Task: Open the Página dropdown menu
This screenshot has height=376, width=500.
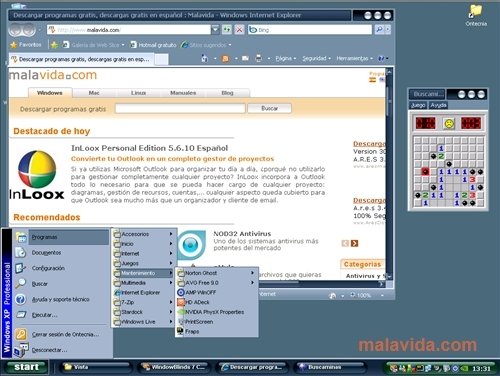Action: coord(285,59)
